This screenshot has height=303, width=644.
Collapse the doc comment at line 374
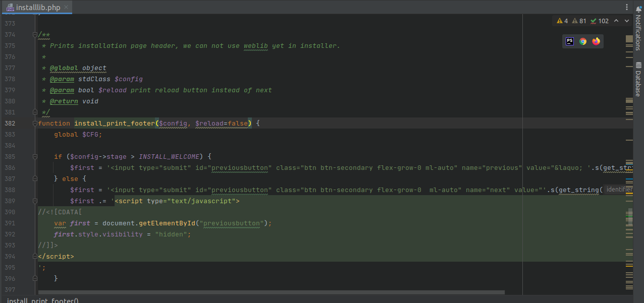(35, 35)
